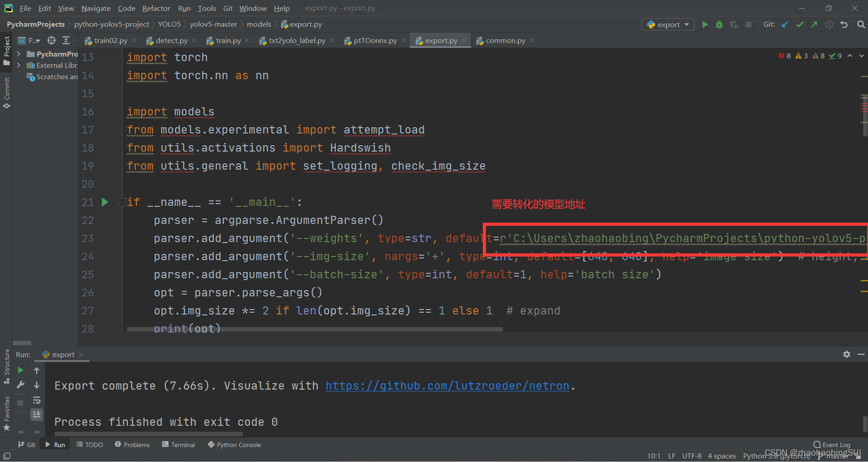This screenshot has width=868, height=462.
Task: Toggle soft-wrap in Run console
Action: [x=37, y=400]
